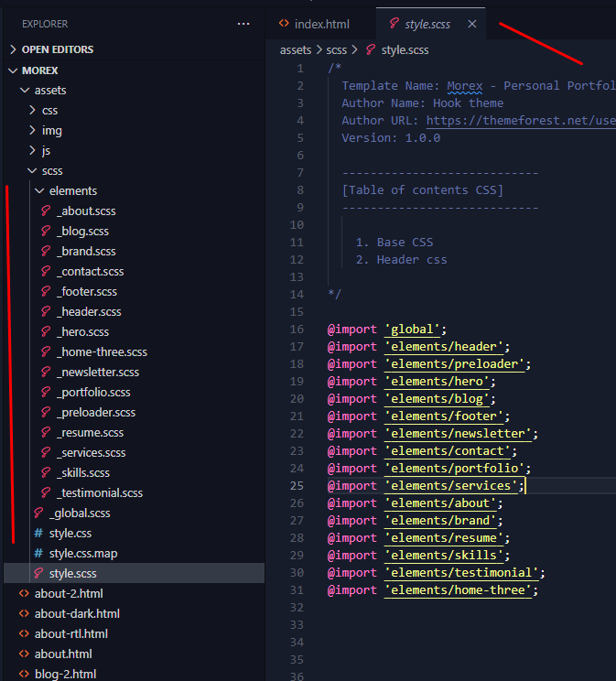Open Explorer more actions ellipsis menu
Image resolution: width=616 pixels, height=681 pixels.
pos(243,24)
